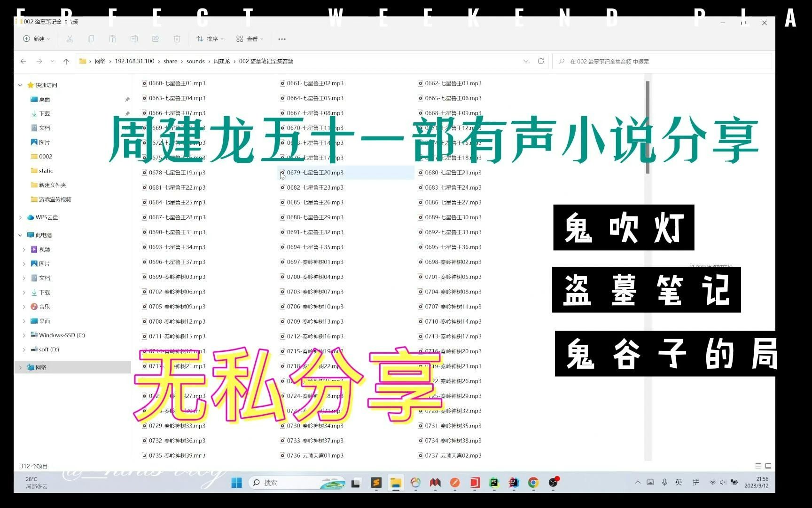Collapse the 此电脑 (This PC) node

[20, 235]
